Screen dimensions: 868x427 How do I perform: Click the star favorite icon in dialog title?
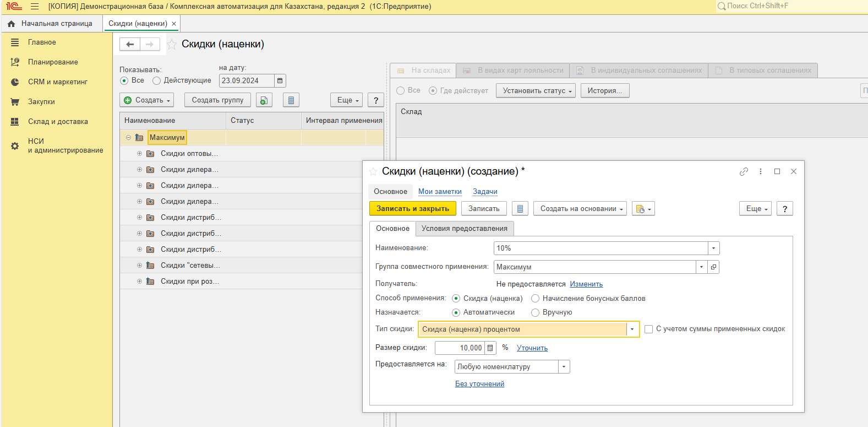[373, 171]
